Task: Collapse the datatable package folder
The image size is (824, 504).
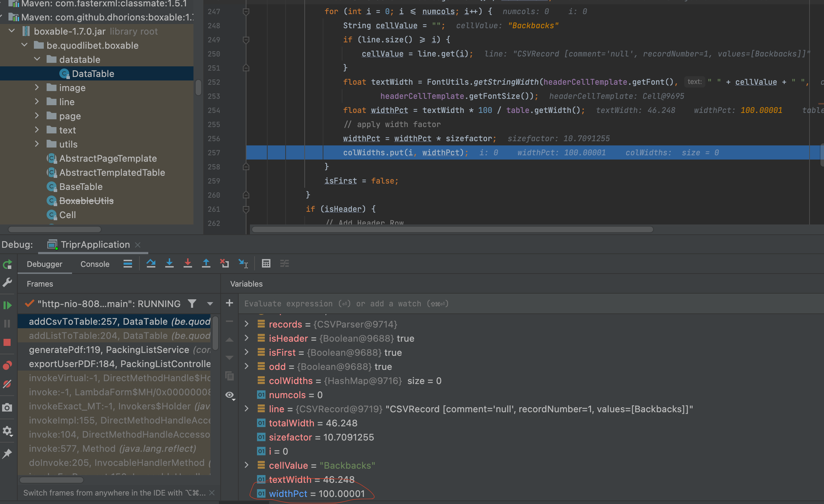Action: click(37, 59)
